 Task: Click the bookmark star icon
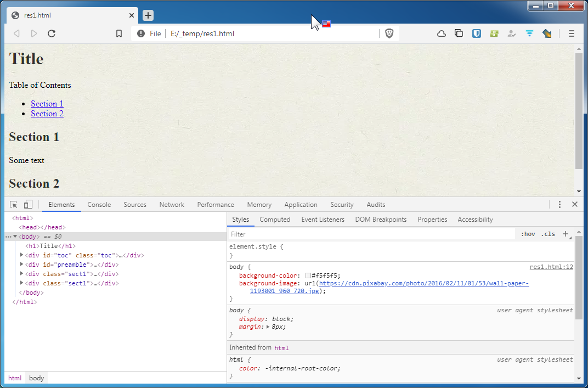pyautogui.click(x=118, y=33)
